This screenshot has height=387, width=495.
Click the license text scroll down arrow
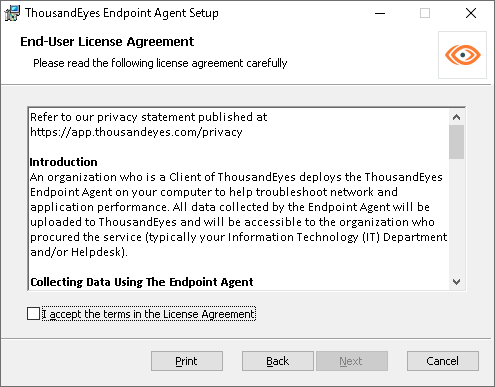click(456, 282)
